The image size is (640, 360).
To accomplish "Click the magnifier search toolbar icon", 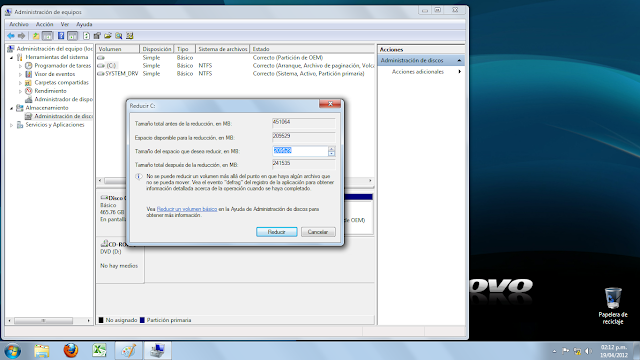I will (x=119, y=36).
